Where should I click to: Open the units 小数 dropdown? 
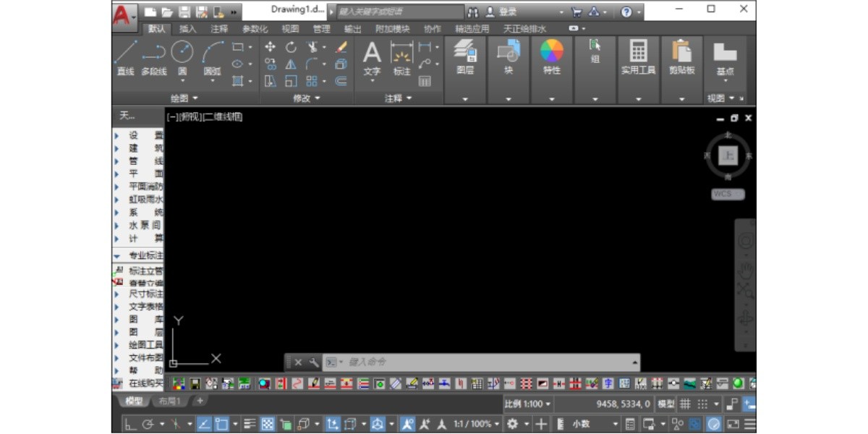(x=595, y=425)
